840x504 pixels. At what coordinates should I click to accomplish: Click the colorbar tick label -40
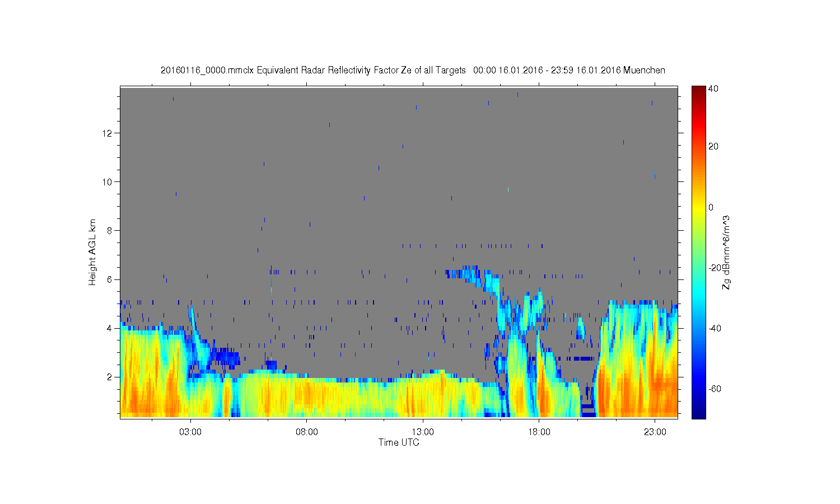(715, 328)
